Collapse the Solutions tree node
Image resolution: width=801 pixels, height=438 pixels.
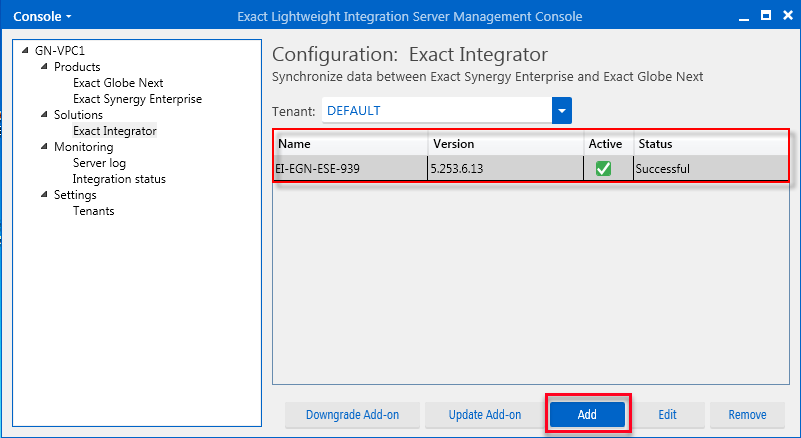(44, 114)
